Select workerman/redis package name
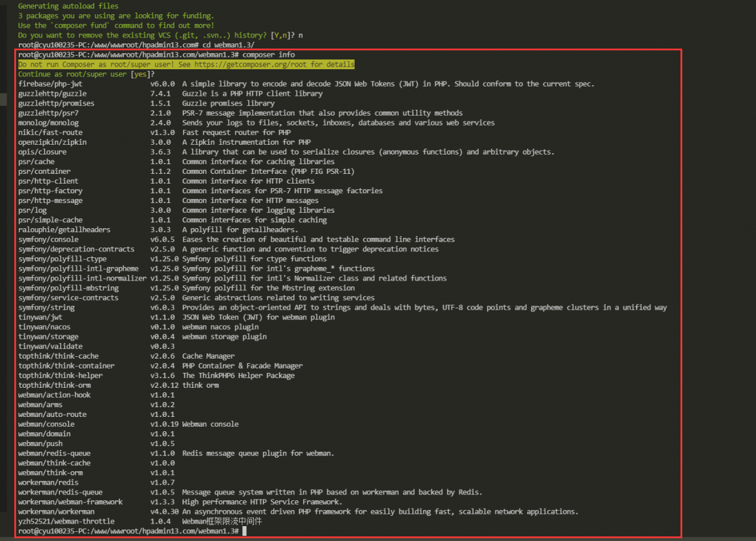This screenshot has width=756, height=541. (x=48, y=483)
